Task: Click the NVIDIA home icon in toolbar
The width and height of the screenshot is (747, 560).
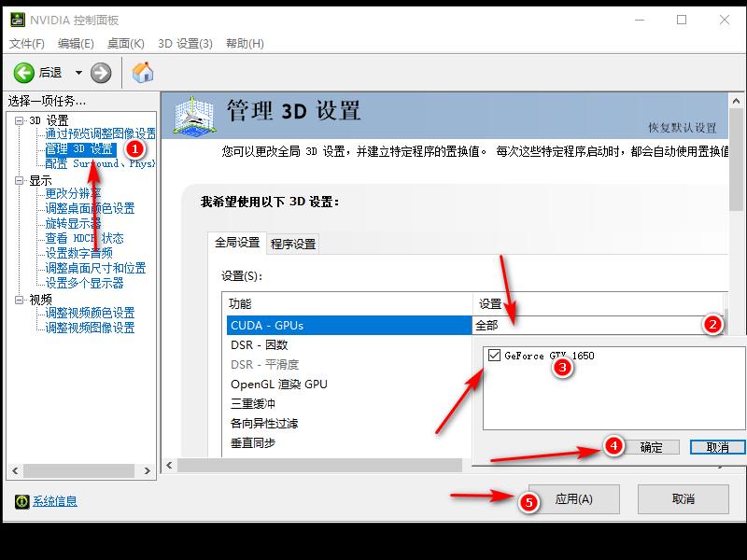Action: click(x=144, y=72)
